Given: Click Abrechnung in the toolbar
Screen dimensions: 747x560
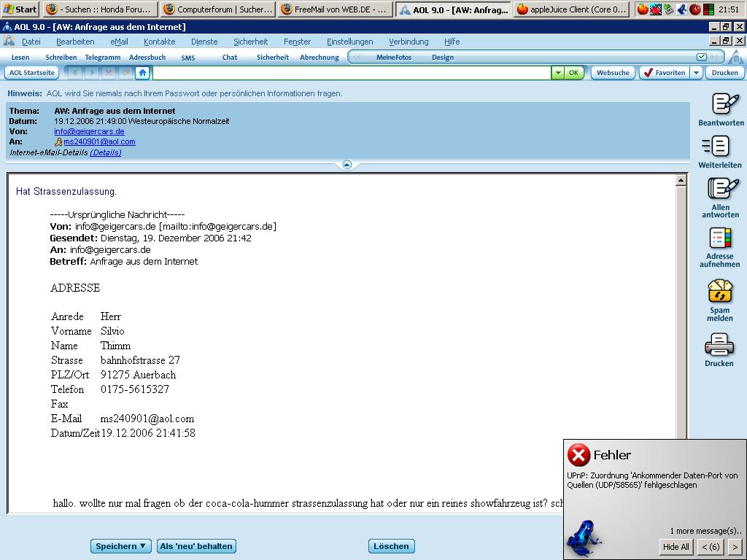Looking at the screenshot, I should tap(320, 58).
